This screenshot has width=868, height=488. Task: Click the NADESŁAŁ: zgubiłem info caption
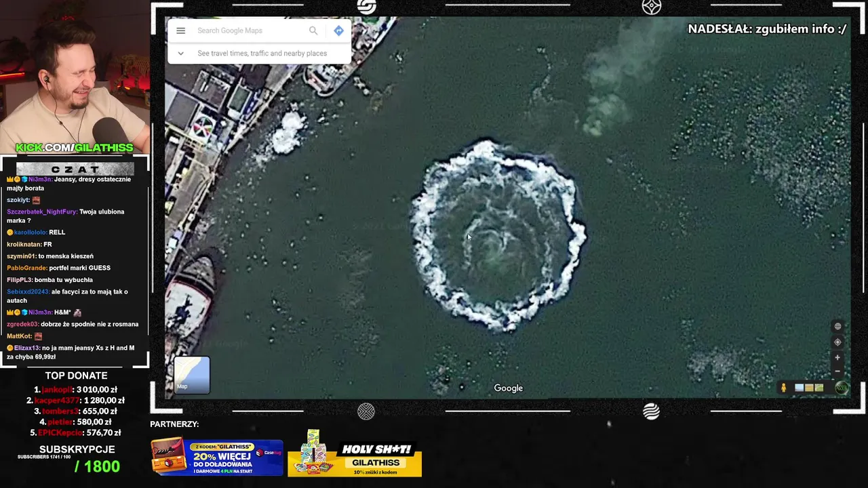point(767,29)
